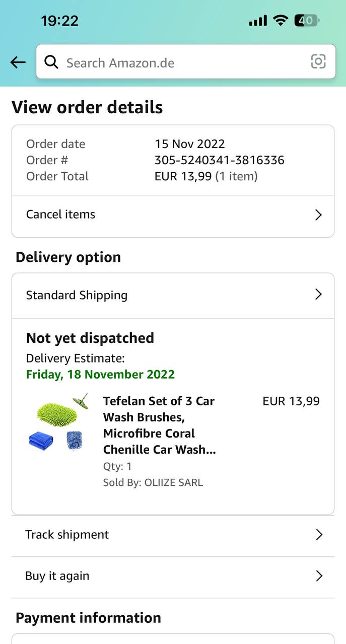The height and width of the screenshot is (644, 346).
Task: Open the Tefelan car wash product thumbnail
Action: click(x=58, y=423)
